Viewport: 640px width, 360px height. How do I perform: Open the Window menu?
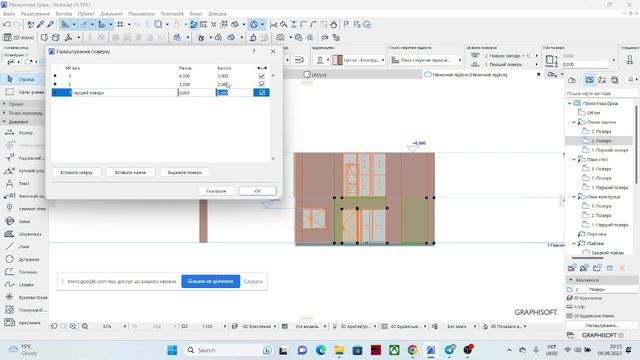click(196, 13)
